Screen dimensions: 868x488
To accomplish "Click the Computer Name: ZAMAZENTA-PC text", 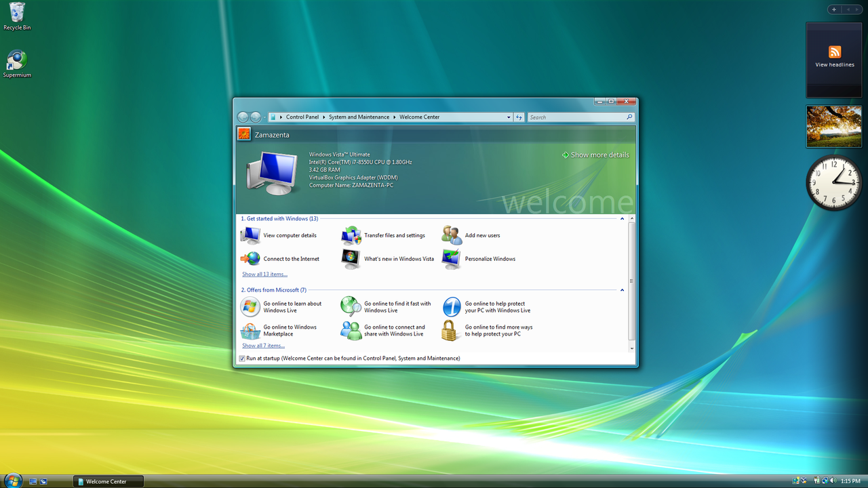I will (351, 185).
